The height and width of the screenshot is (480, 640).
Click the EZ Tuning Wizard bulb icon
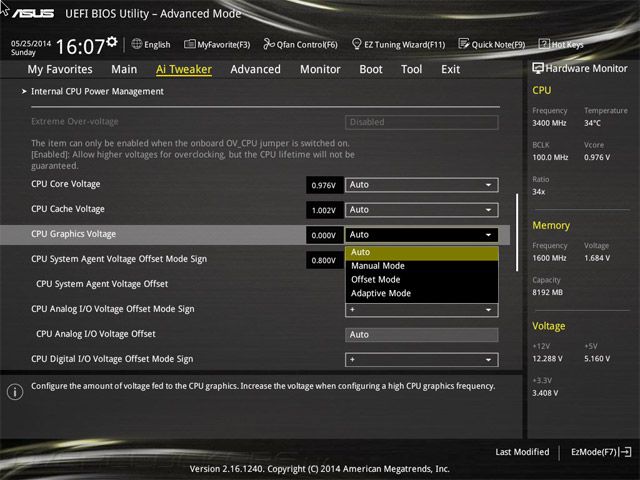pyautogui.click(x=356, y=44)
